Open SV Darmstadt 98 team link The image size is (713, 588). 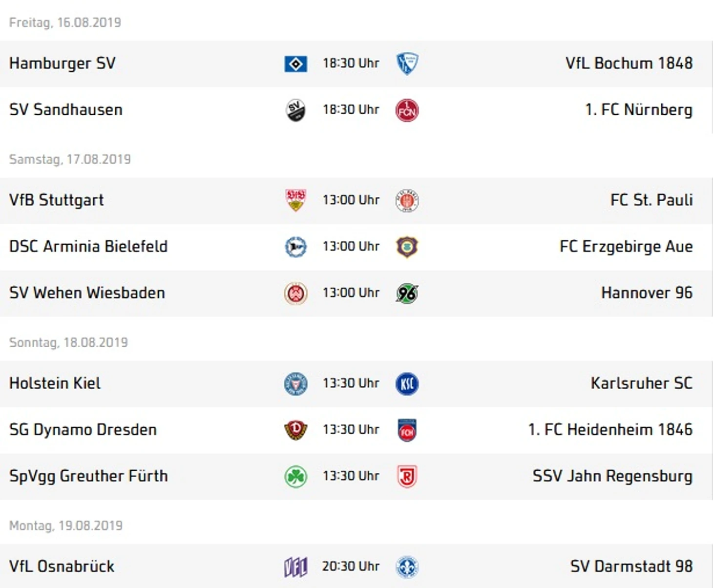point(631,567)
